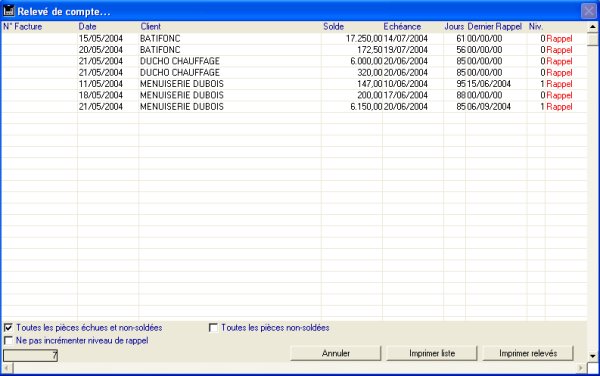Click the Niv. column header
Screen dimensions: 600x376
pos(536,26)
